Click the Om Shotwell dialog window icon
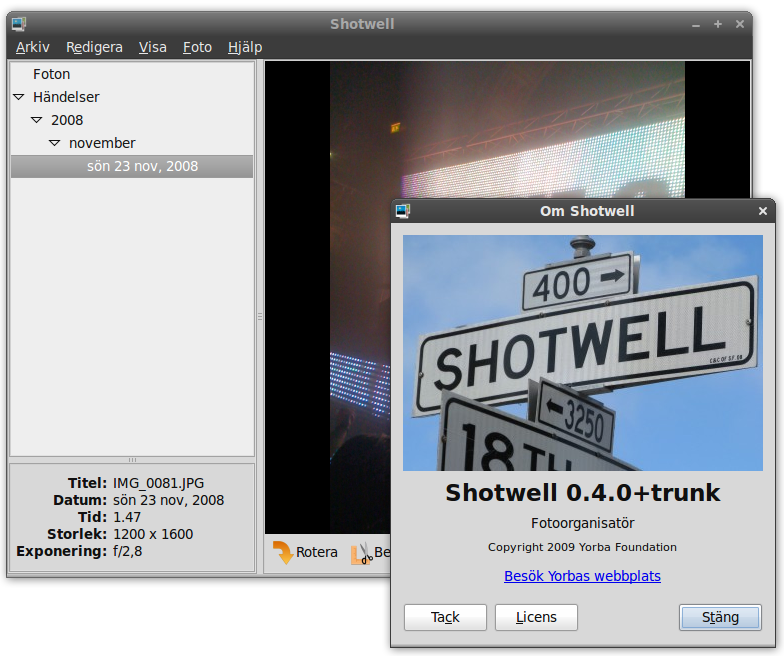784x656 pixels. coord(402,211)
